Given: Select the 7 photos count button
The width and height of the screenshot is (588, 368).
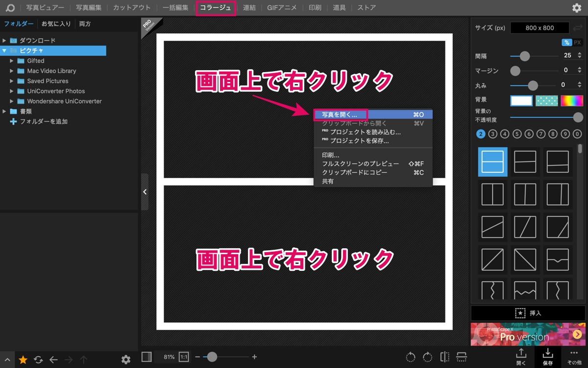Looking at the screenshot, I should click(x=541, y=134).
